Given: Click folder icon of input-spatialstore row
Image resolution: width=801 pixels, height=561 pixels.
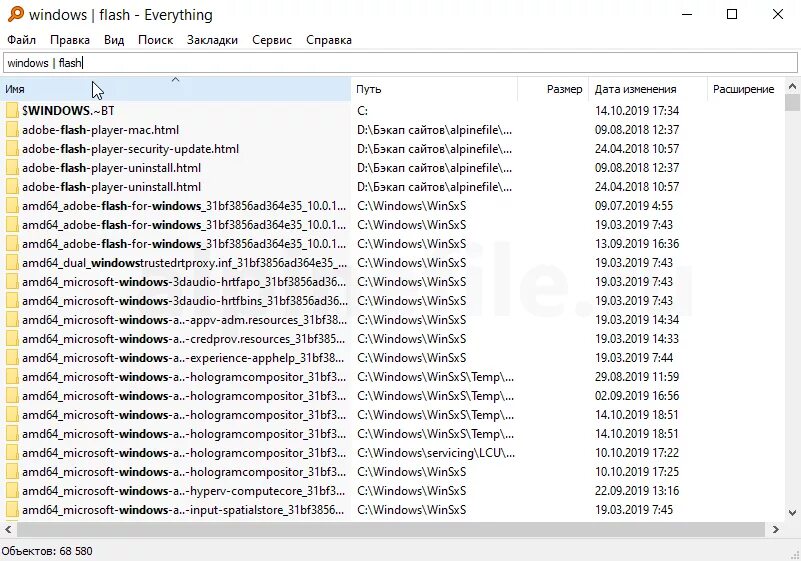Looking at the screenshot, I should [12, 509].
